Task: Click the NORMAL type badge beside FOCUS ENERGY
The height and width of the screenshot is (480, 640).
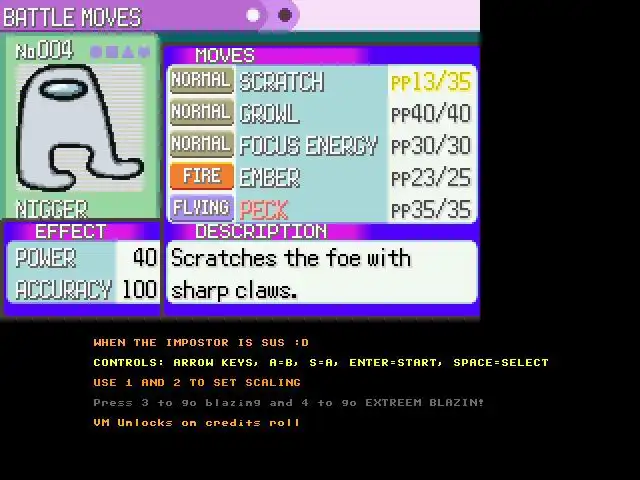Action: (202, 144)
